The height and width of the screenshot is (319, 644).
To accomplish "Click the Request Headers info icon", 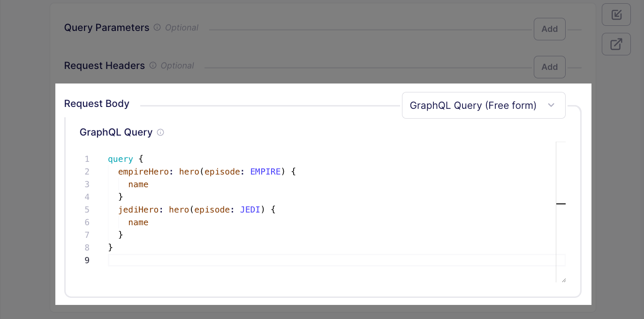I will (x=153, y=65).
